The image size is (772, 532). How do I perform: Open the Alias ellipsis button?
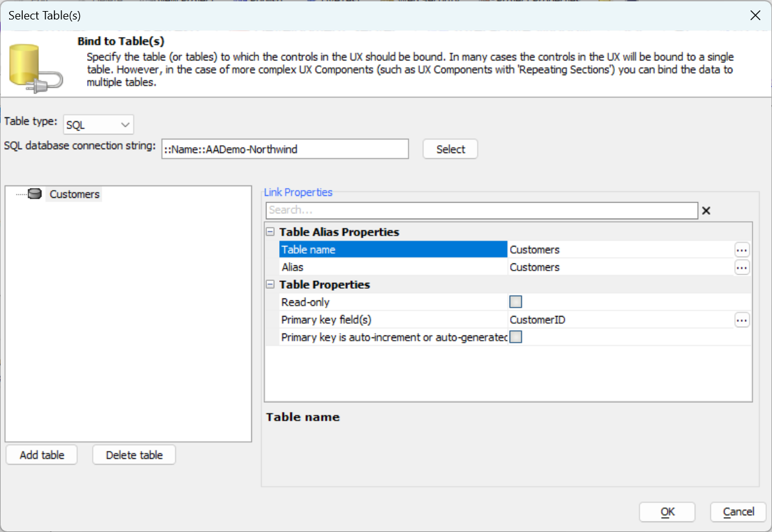[742, 268]
